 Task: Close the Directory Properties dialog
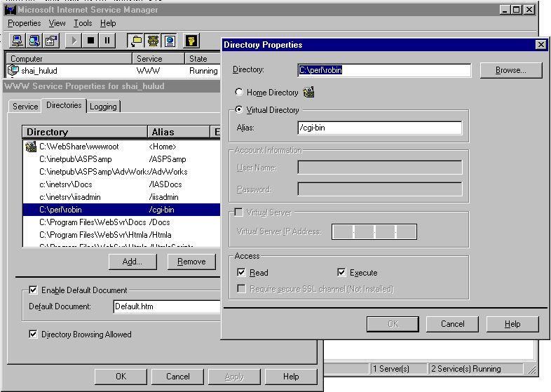click(x=540, y=45)
